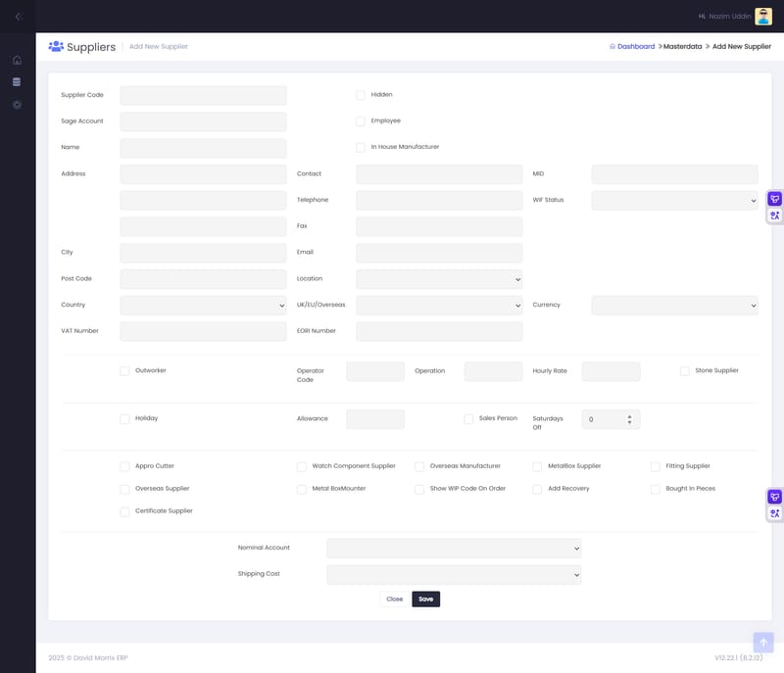Collapse the sidebar with the back arrow
This screenshot has width=784, height=673.
(18, 17)
